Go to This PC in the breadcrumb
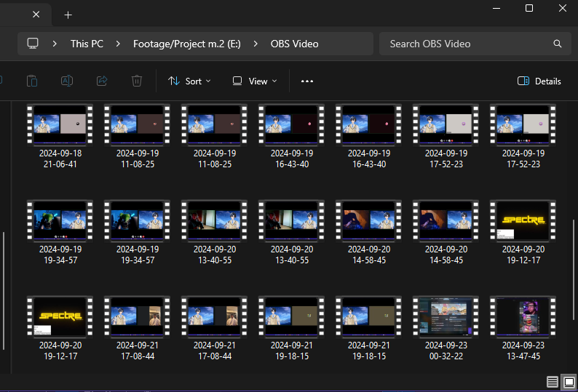578x392 pixels. point(87,44)
